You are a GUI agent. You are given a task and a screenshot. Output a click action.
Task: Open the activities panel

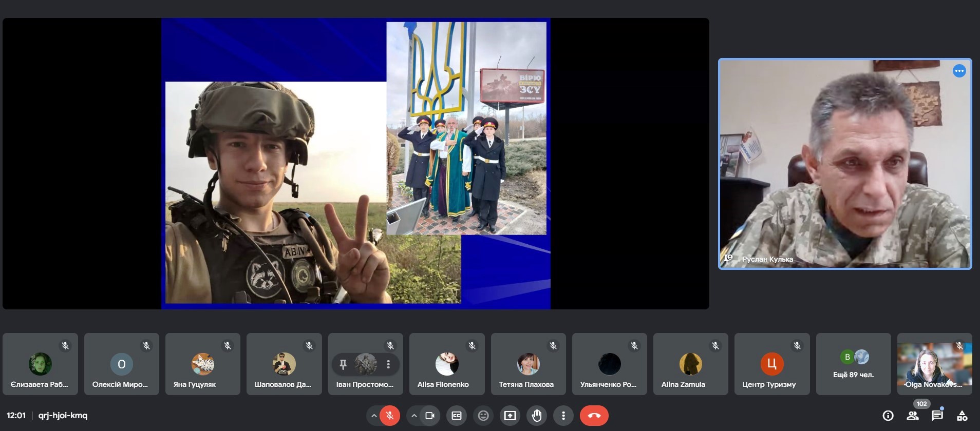962,416
